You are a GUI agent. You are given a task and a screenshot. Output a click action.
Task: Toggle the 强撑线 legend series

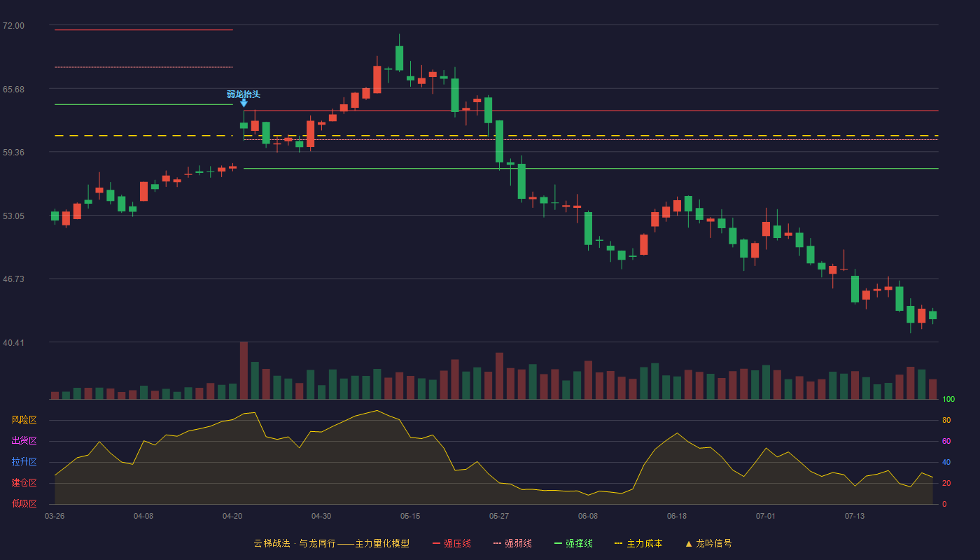[573, 543]
